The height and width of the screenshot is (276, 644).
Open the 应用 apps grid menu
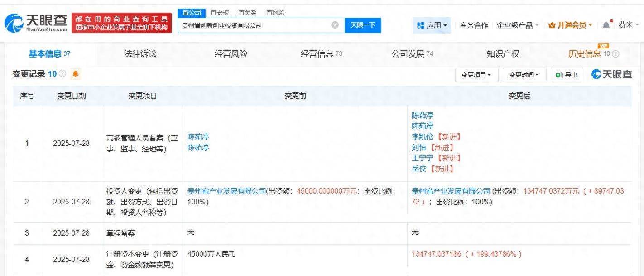[432, 25]
